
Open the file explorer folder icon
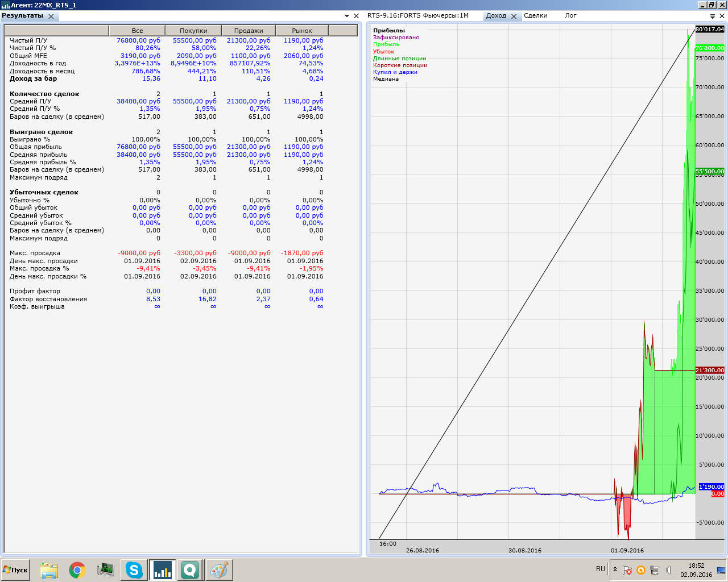[x=49, y=569]
